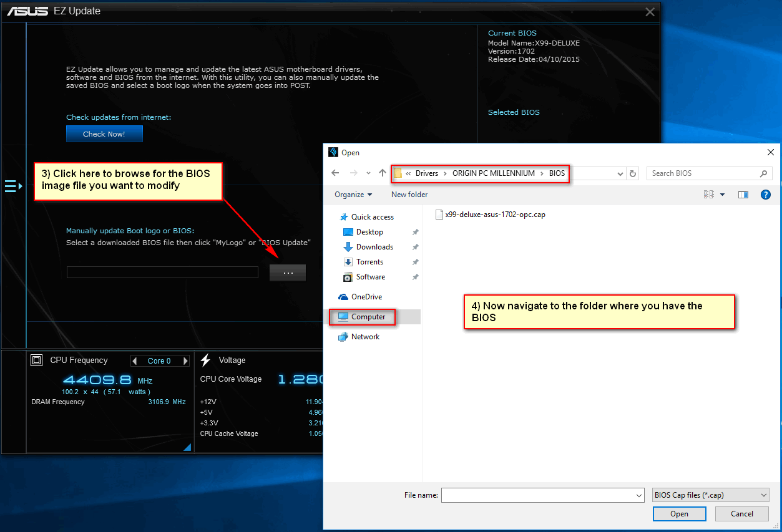Select the ORIGIN PC MILLENNIUM breadcrumb
782x532 pixels.
click(x=494, y=173)
